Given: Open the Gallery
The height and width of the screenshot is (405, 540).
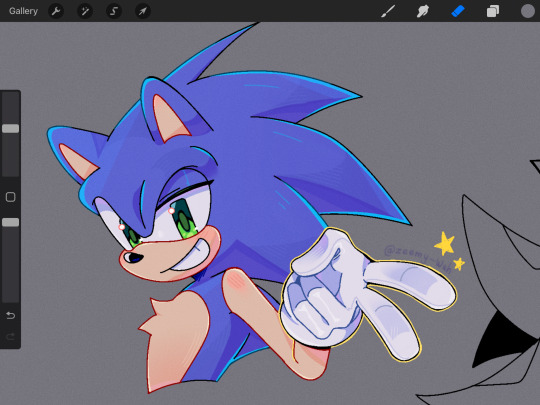Looking at the screenshot, I should coord(23,11).
